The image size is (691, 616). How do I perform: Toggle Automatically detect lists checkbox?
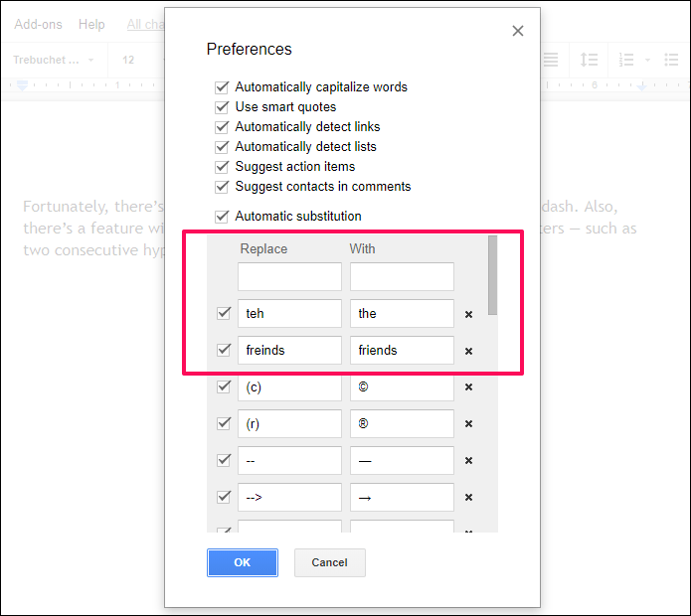pos(222,147)
